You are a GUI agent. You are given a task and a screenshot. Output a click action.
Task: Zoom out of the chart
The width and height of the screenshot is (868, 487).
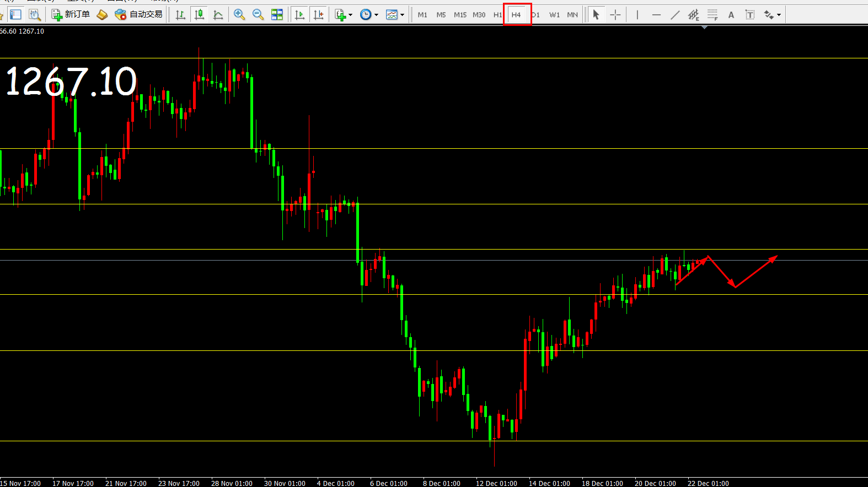coord(258,15)
